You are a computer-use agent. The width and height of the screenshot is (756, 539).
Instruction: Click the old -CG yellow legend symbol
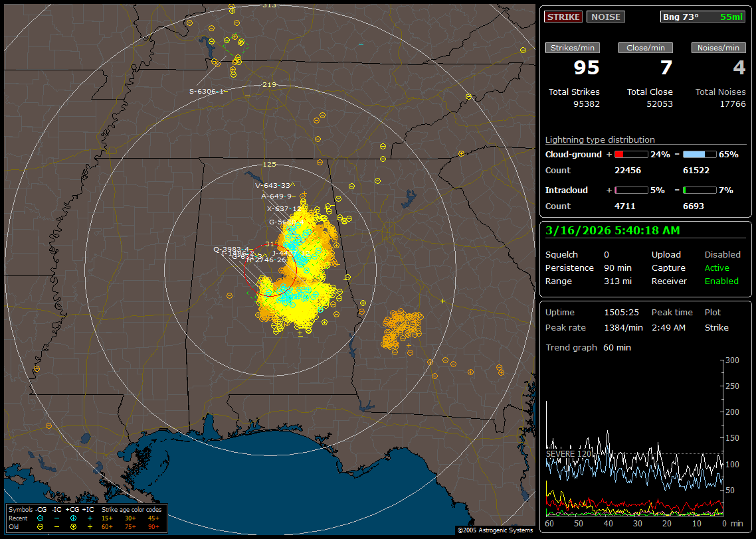(x=41, y=526)
